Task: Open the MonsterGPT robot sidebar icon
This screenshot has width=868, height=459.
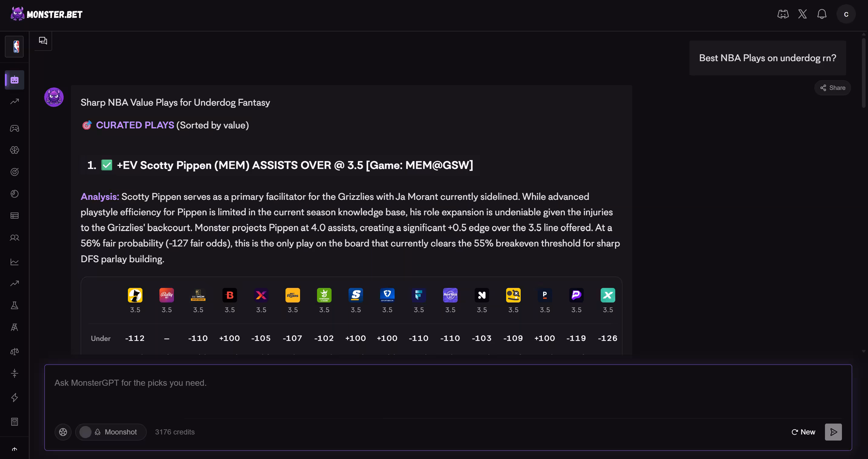Action: pos(15,80)
